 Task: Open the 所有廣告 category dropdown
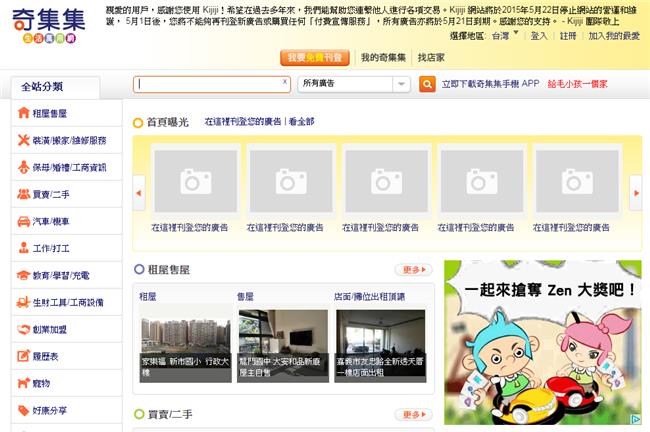[354, 84]
